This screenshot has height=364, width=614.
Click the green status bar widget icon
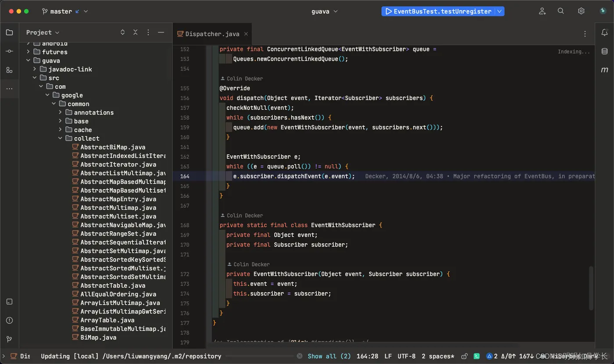(x=477, y=356)
